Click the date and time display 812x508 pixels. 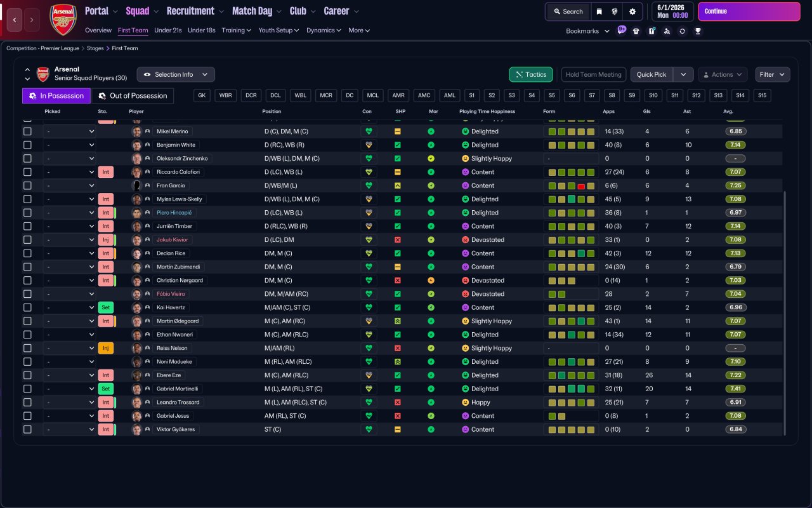(x=672, y=11)
